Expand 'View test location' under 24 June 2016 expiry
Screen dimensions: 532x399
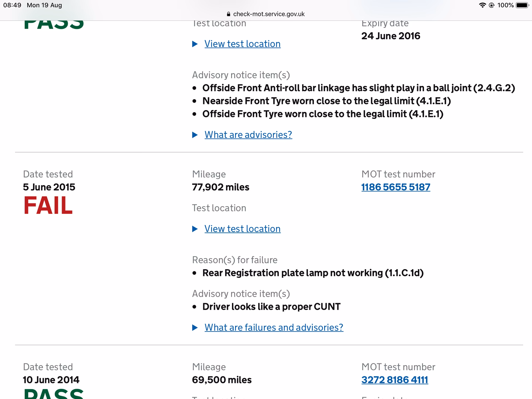(x=242, y=44)
